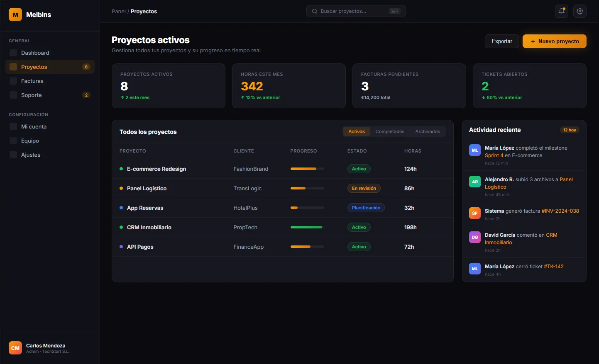Select the Activos filter tab
The image size is (599, 364).
[x=356, y=131]
